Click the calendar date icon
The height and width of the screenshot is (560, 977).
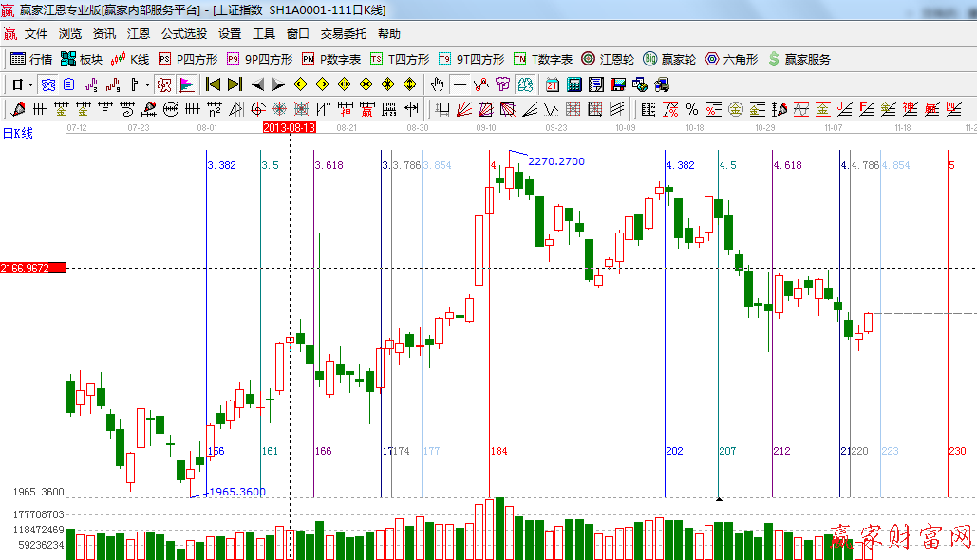(552, 84)
